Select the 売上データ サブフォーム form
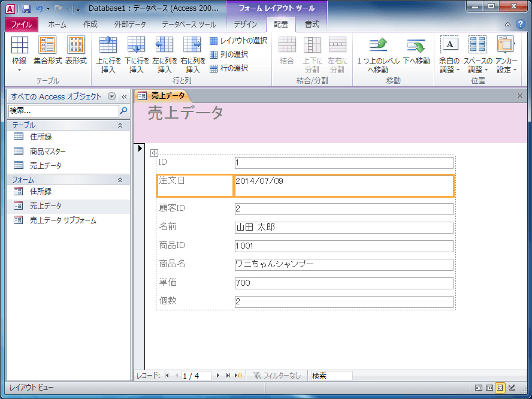This screenshot has height=399, width=532. pos(68,220)
